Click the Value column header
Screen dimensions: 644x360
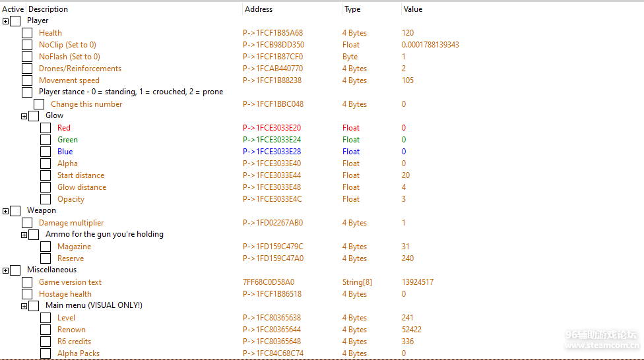[x=412, y=9]
